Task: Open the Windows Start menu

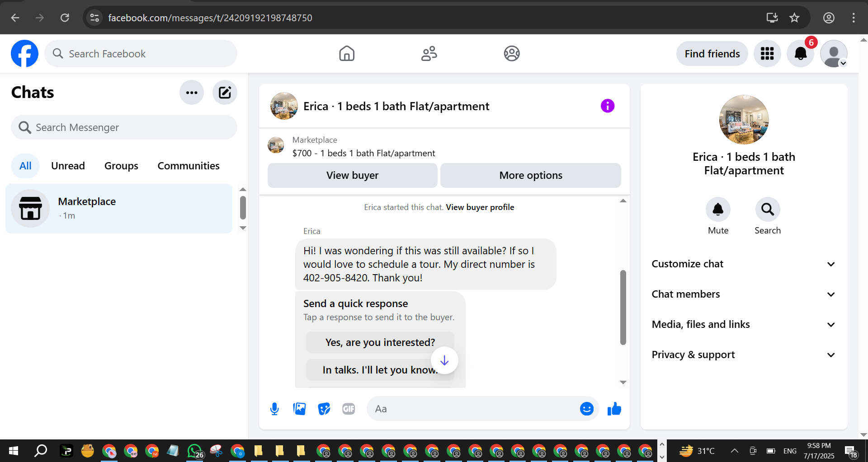Action: click(14, 451)
